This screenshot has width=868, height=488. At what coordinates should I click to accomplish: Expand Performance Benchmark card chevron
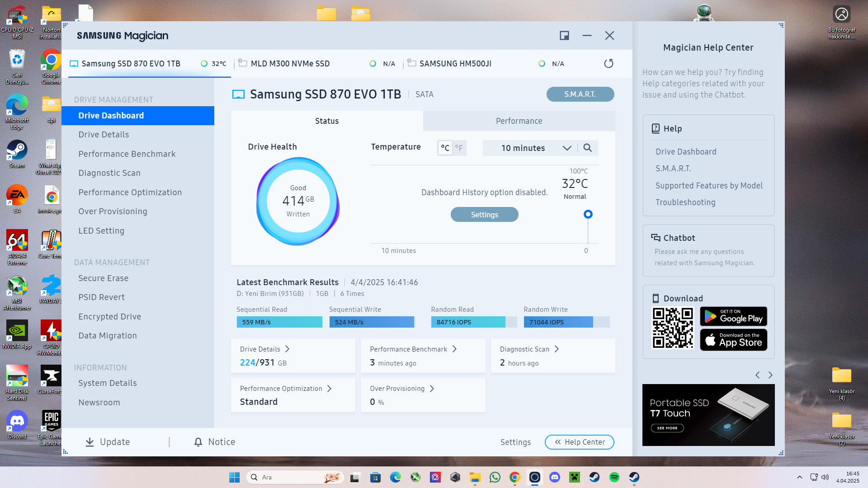(454, 349)
